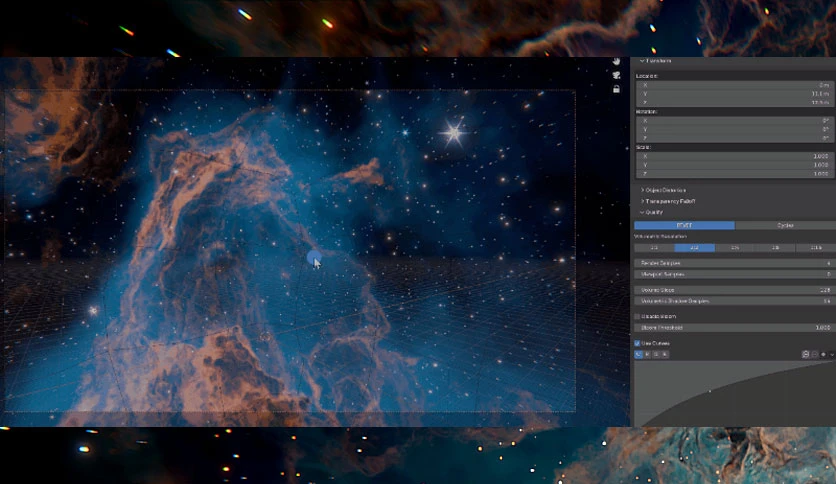Click the Location Z field
The width and height of the screenshot is (836, 484).
(x=735, y=102)
